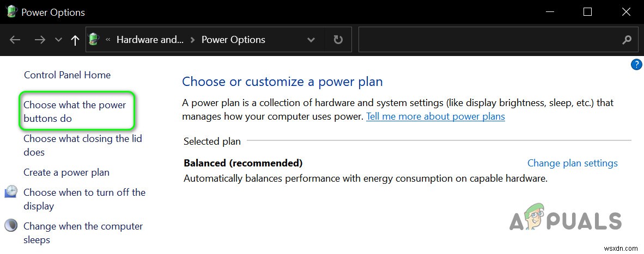Click the Forward navigation arrow

coord(40,40)
